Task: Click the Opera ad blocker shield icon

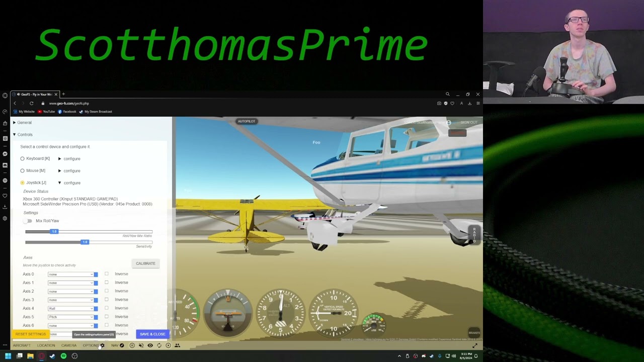Action: click(x=445, y=103)
